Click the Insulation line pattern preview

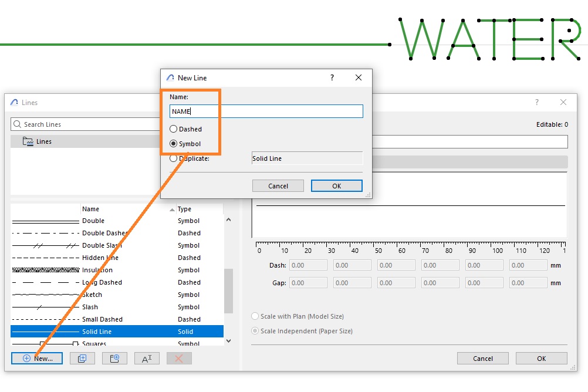pos(46,270)
